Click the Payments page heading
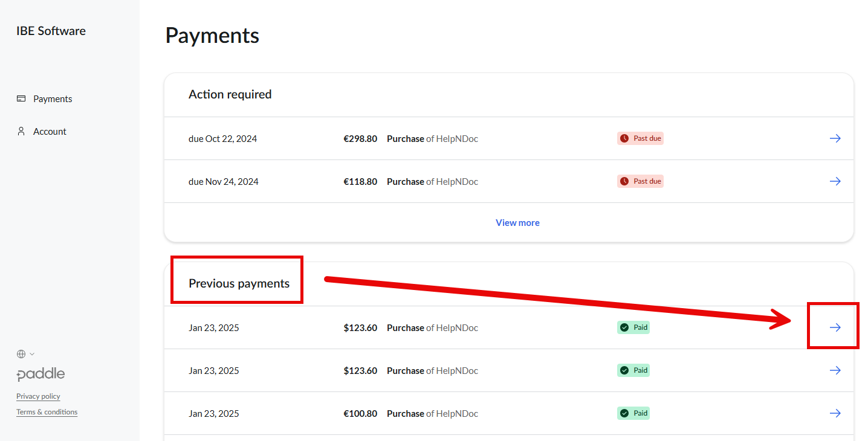The width and height of the screenshot is (868, 441). point(212,36)
